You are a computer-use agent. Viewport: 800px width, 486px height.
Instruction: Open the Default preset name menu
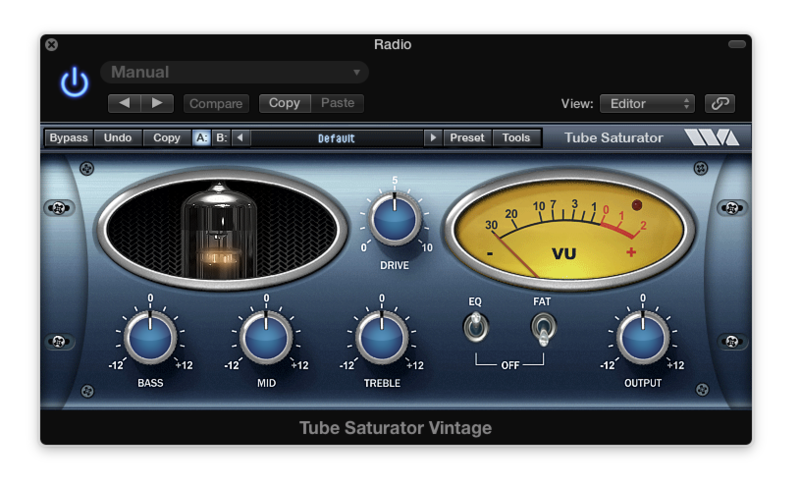(337, 138)
